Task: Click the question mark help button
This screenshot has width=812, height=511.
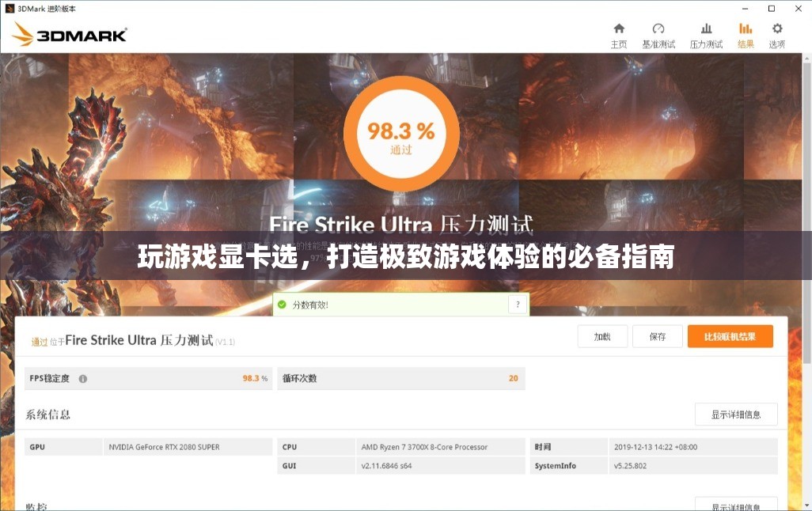Action: [x=518, y=305]
